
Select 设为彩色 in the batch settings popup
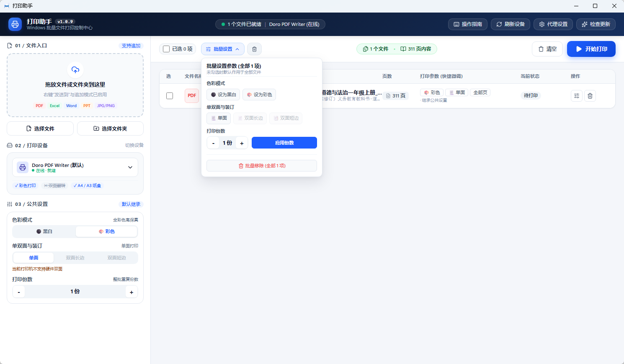tap(259, 95)
